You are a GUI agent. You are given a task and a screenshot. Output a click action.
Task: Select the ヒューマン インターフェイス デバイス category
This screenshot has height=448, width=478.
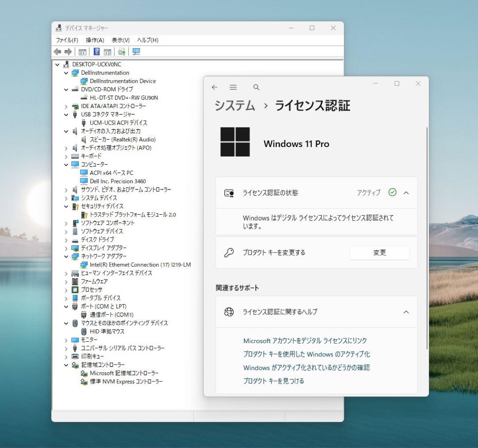point(116,273)
